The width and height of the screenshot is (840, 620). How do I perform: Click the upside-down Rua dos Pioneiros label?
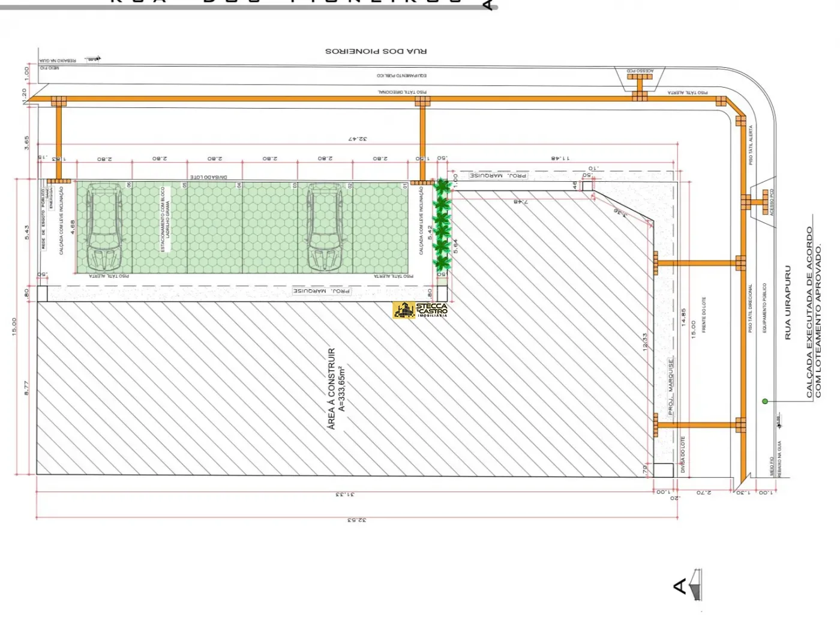(376, 52)
